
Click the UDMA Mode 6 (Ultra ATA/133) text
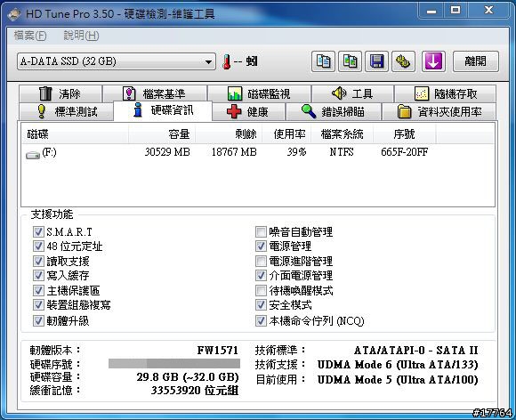point(398,365)
